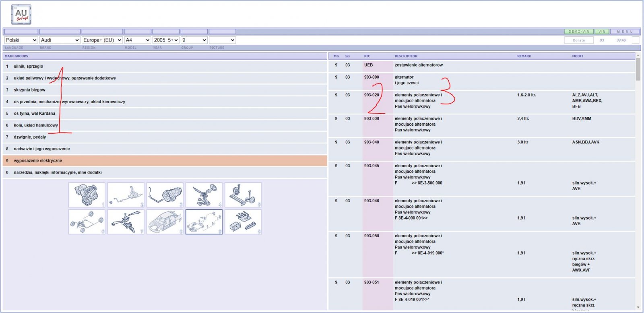Open levers and pedals thumbnail numbered 7
644x313 pixels.
click(x=126, y=222)
